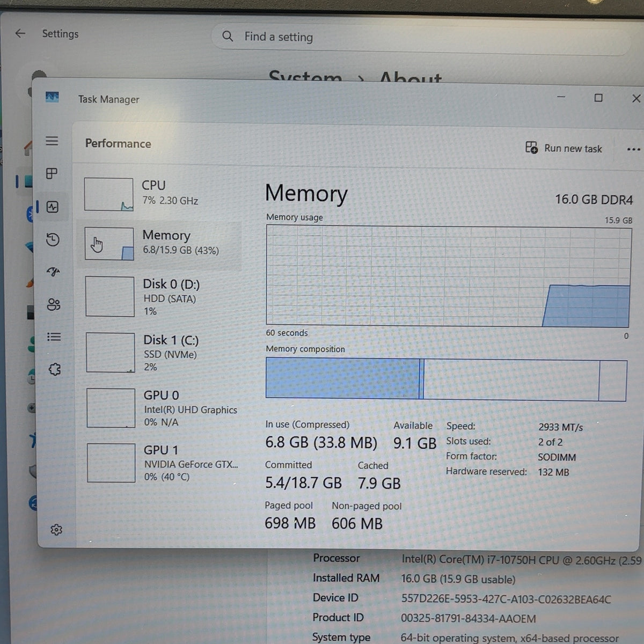The height and width of the screenshot is (644, 644).
Task: Go back with Settings back arrow
Action: (20, 33)
